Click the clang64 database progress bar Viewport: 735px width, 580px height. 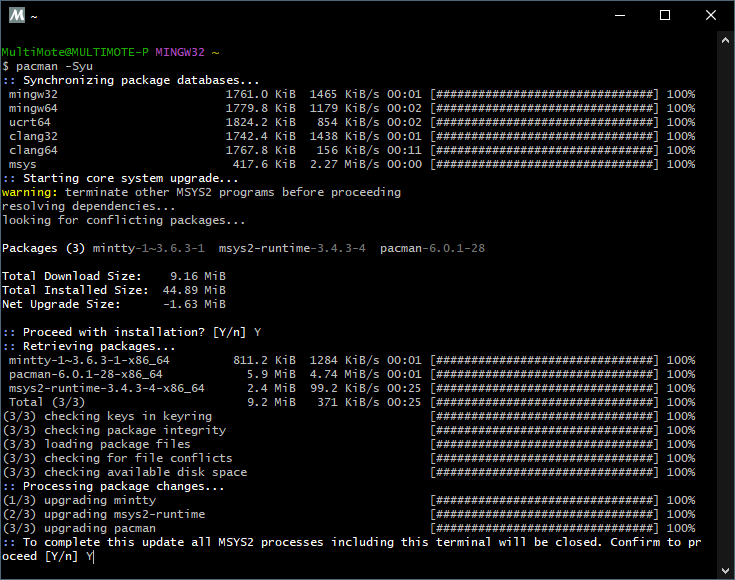tap(545, 150)
